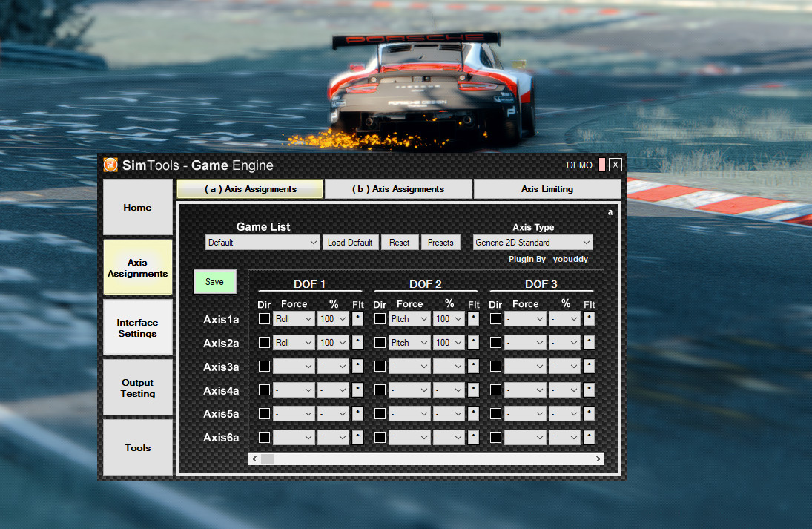Open Axis2a DOF 2 Force dropdown (Pitch)

pyautogui.click(x=409, y=343)
